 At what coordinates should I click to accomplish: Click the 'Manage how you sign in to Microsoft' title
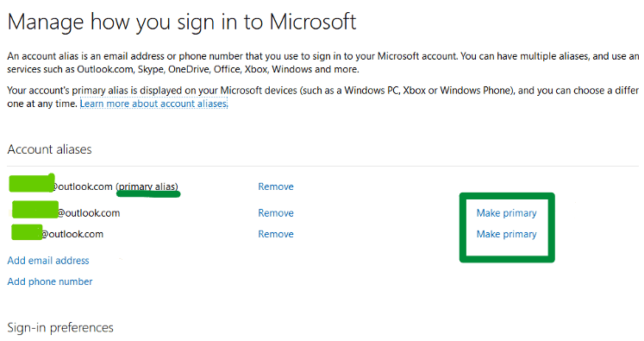click(182, 22)
